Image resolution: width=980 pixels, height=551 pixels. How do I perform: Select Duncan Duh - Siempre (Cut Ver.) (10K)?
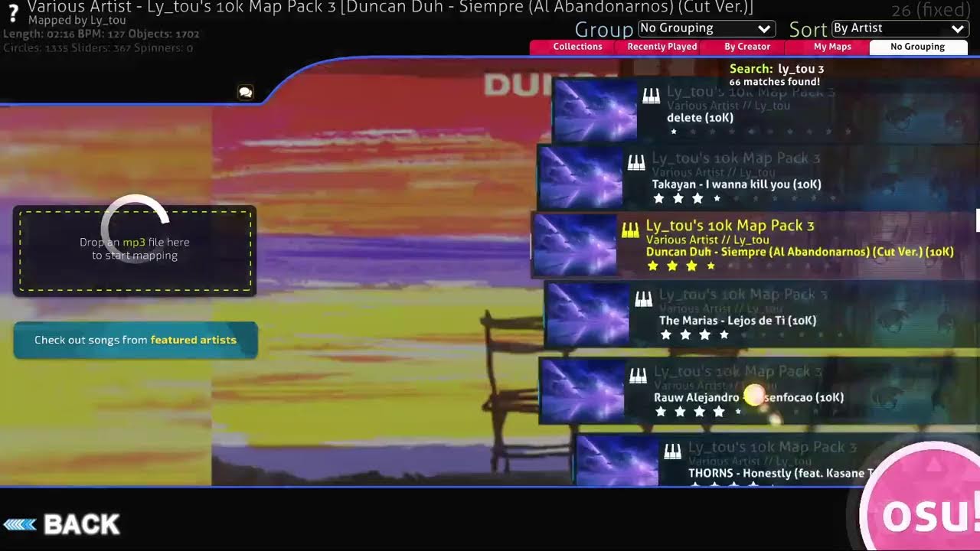click(x=755, y=245)
